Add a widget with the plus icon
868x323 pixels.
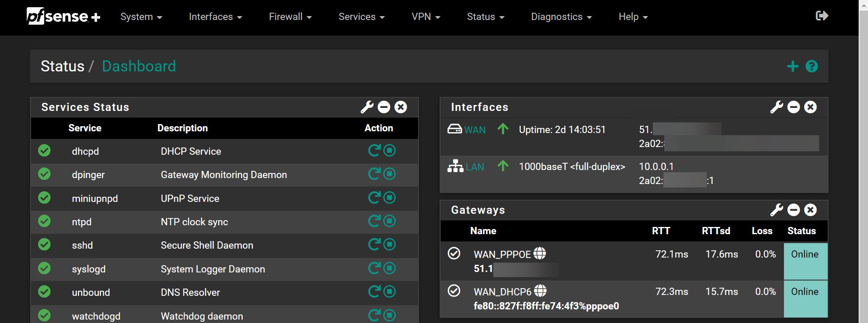click(x=792, y=66)
